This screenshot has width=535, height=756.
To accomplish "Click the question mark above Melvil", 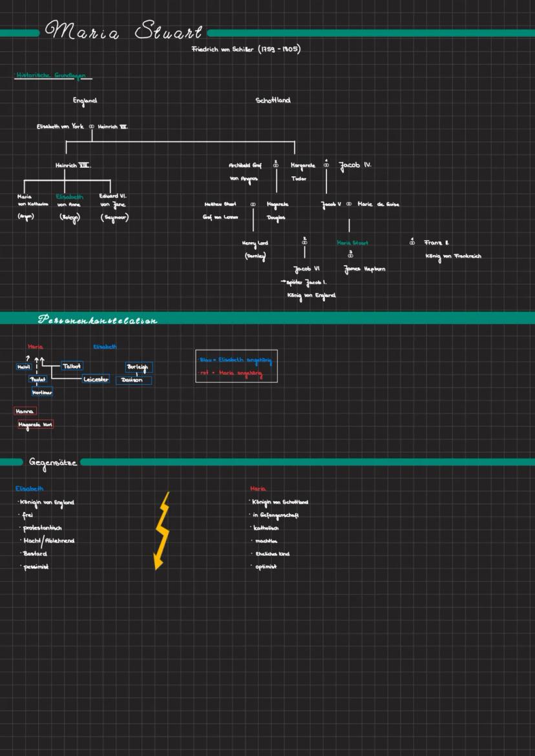I will [x=27, y=357].
